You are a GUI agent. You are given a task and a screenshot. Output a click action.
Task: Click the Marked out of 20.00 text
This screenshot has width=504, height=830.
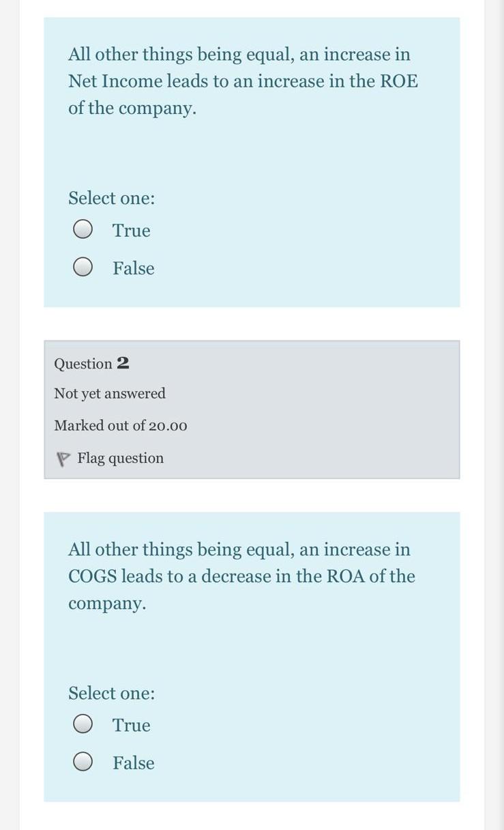coord(120,426)
